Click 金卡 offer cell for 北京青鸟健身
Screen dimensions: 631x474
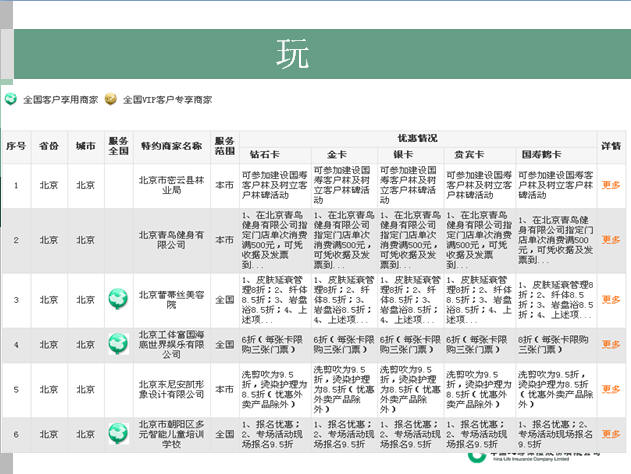point(344,240)
